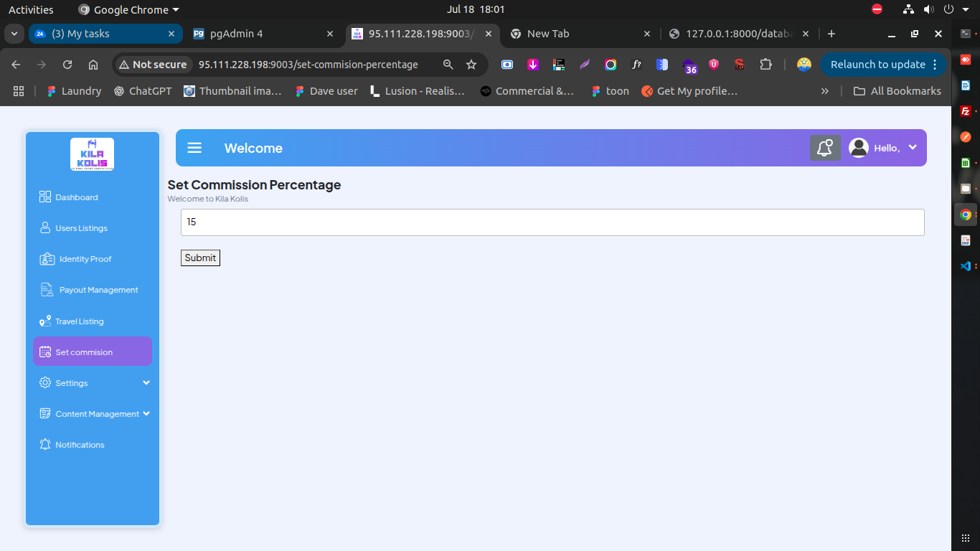Screen dimensions: 980x551
Task: Open the Hello user profile dropdown
Action: [x=884, y=148]
